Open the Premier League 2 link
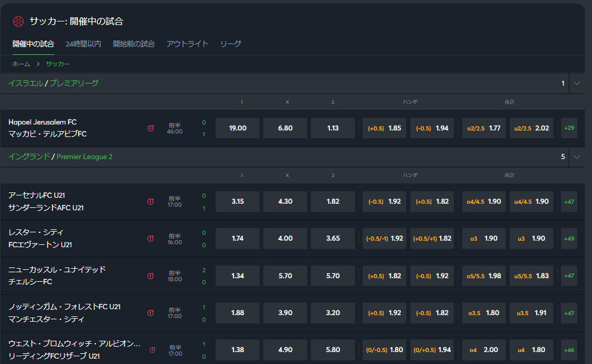Screen dimensions: 592x364 point(85,156)
